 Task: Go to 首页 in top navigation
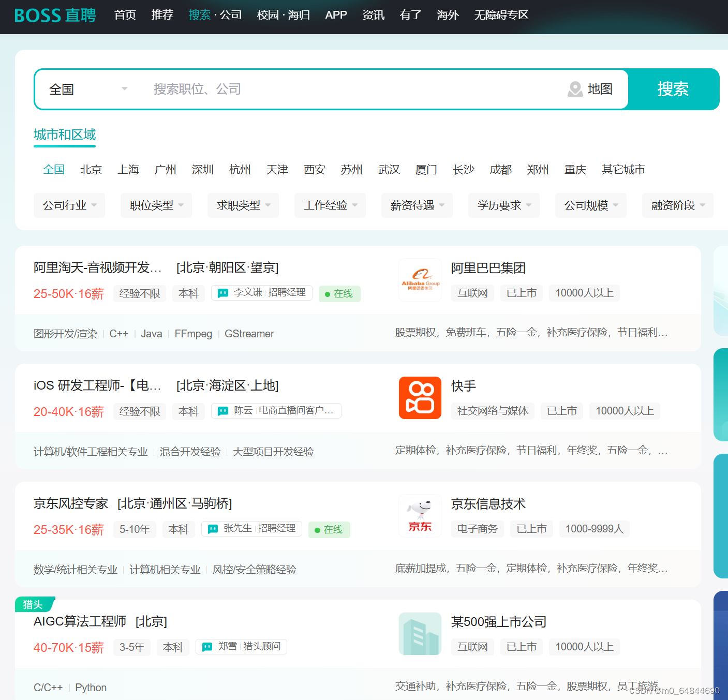125,15
